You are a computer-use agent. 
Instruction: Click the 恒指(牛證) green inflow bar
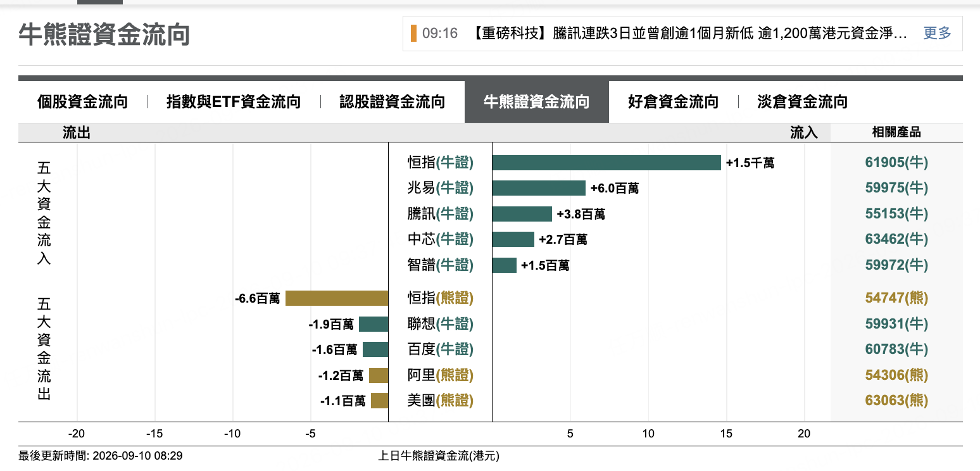606,163
